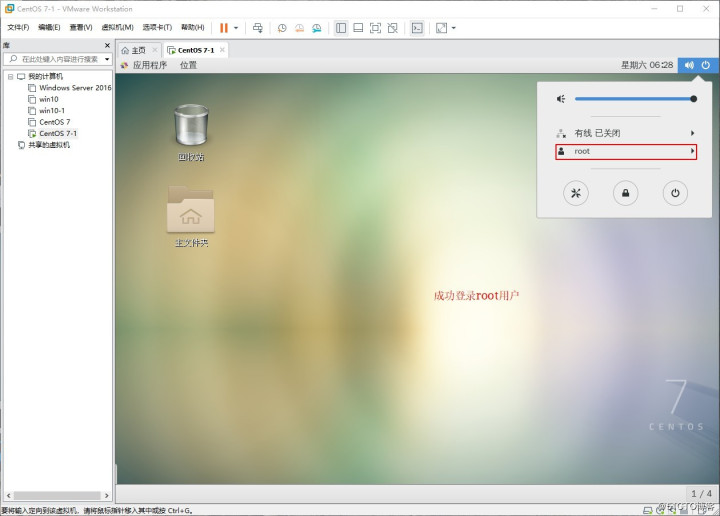Open the 有线 已关闭 network row

point(626,133)
